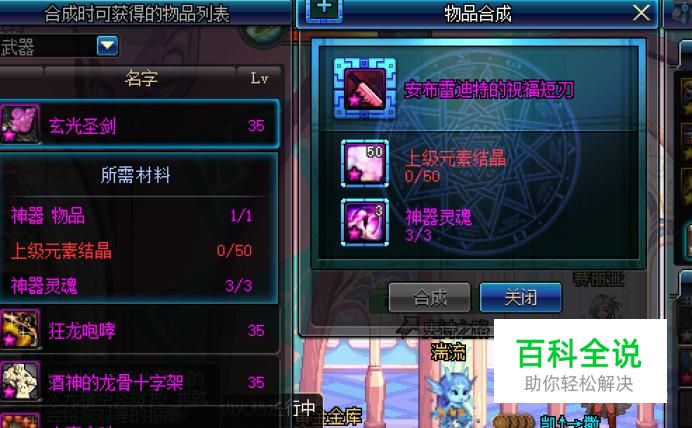Click the 酒神的龙骨十字架 item icon
This screenshot has height=428, width=692.
[20, 380]
